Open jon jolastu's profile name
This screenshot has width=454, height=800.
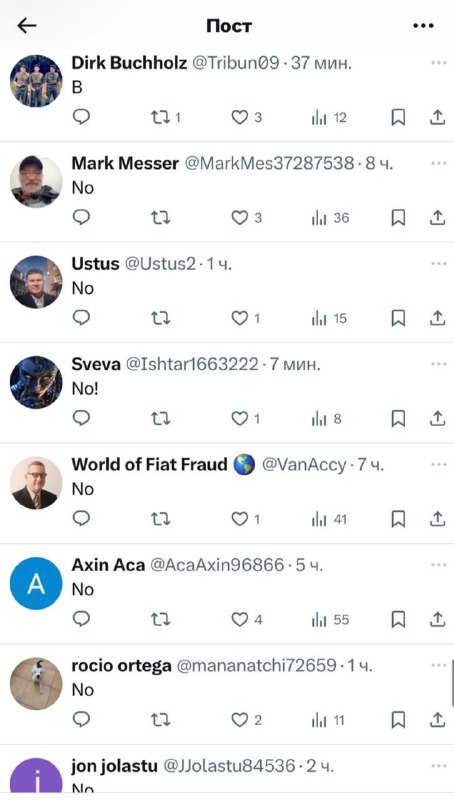click(114, 766)
